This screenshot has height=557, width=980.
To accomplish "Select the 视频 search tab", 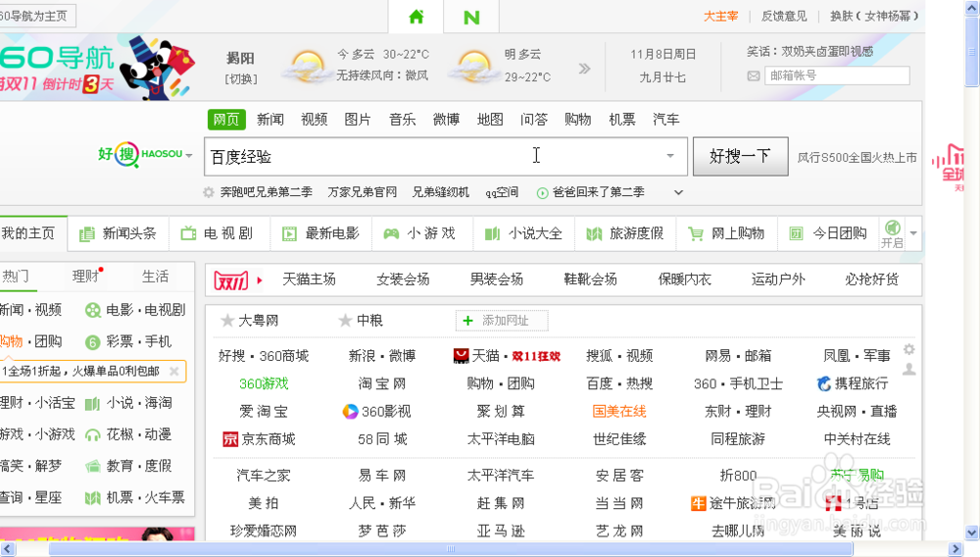I will tap(314, 120).
